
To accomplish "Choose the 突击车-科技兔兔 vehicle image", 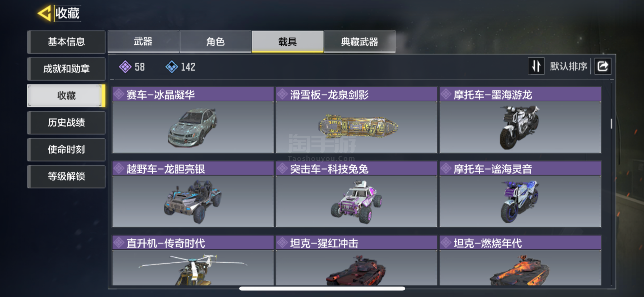I will tap(357, 202).
